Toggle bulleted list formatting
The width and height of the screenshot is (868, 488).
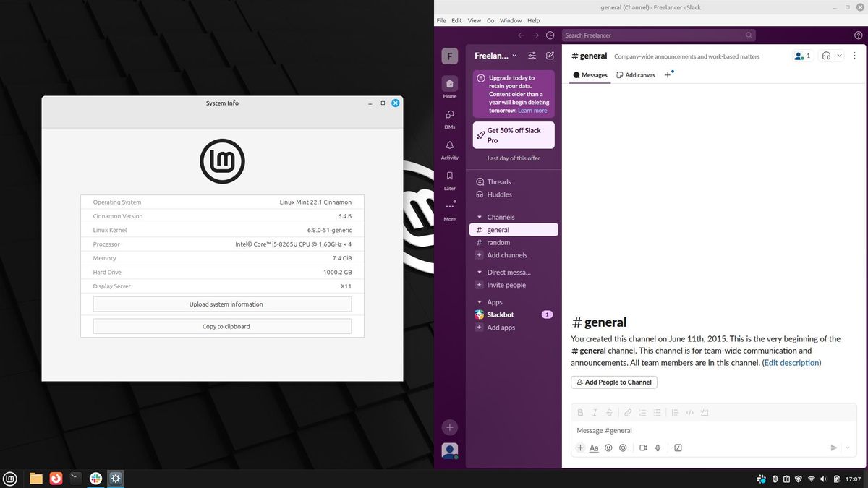[x=657, y=413]
